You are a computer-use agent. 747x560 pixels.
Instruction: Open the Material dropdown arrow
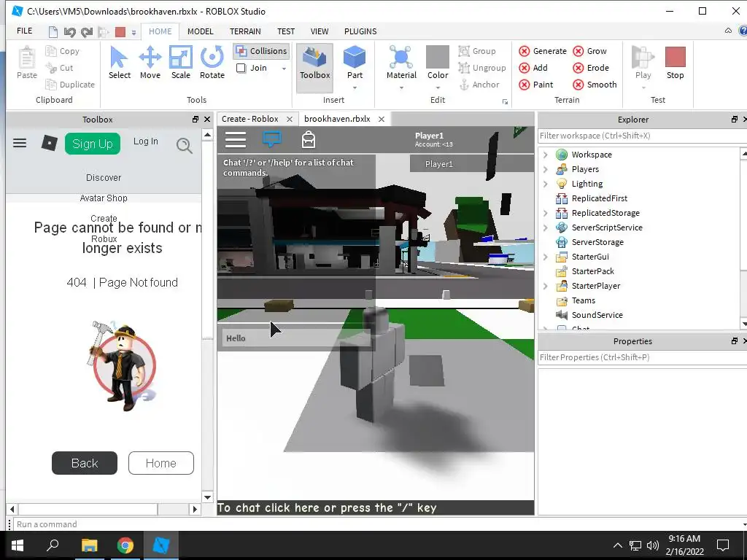401,87
